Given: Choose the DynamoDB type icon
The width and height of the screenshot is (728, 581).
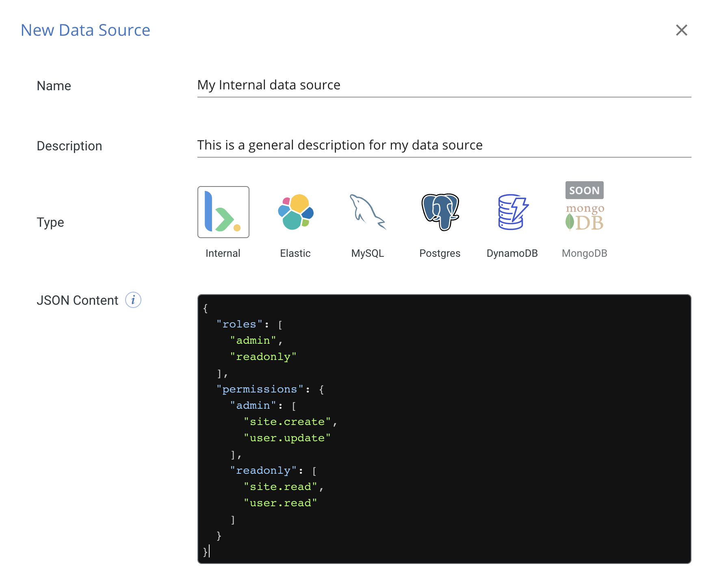Looking at the screenshot, I should click(512, 212).
